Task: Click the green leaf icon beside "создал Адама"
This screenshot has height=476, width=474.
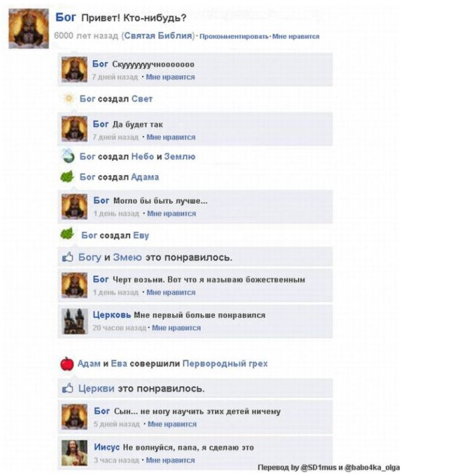Action: coord(67,176)
